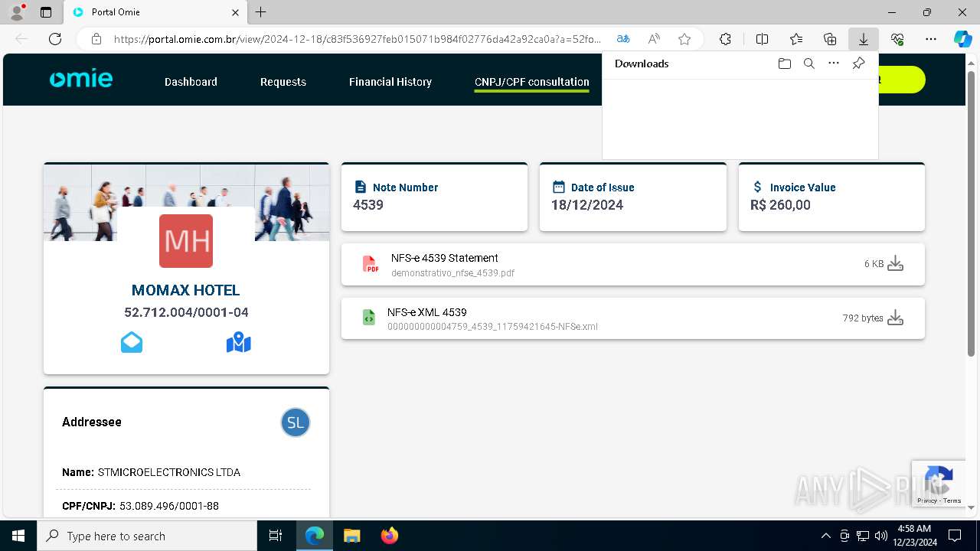
Task: Click the CPF/CNPJ 53.089.496/0001-88
Action: (169, 506)
